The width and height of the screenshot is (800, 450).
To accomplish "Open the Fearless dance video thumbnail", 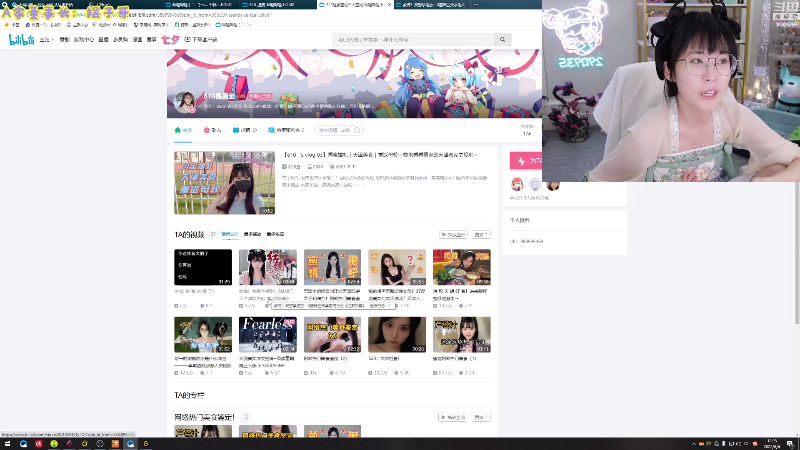I will 268,334.
